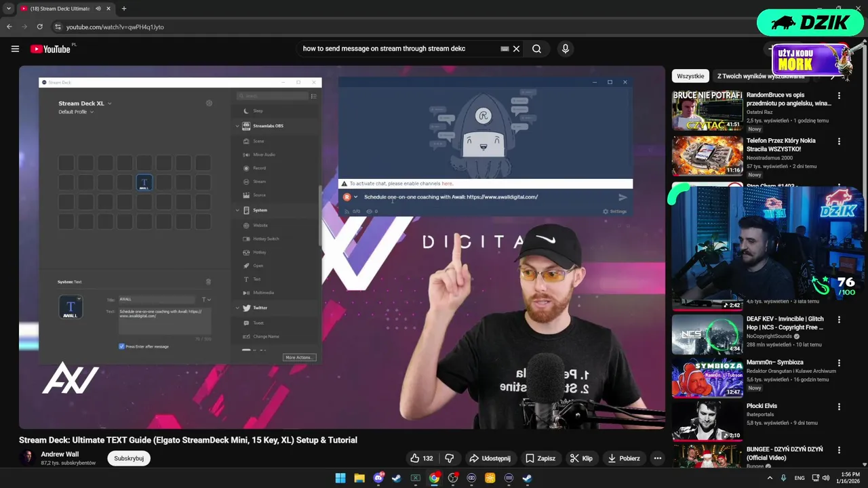Open volume control in system tray

826,478
